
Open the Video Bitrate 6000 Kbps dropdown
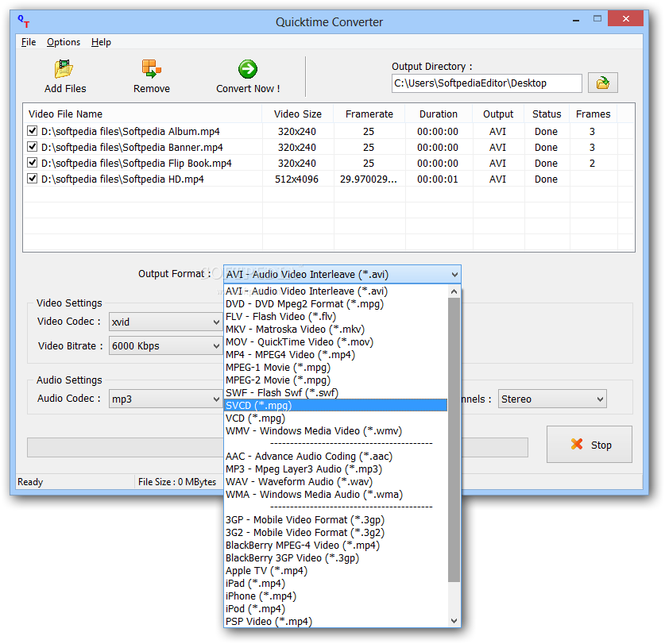click(216, 346)
